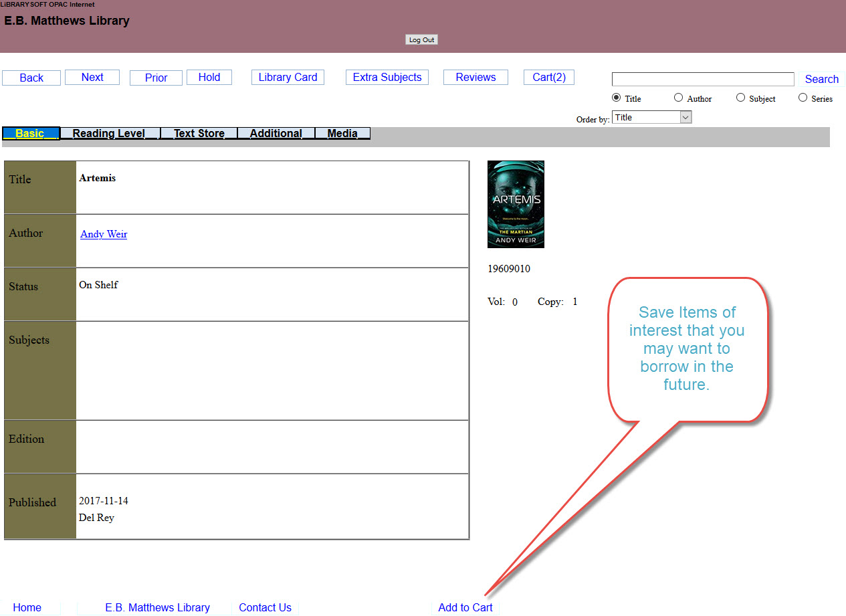The width and height of the screenshot is (846, 616).
Task: Click the Log Out button
Action: coord(421,40)
